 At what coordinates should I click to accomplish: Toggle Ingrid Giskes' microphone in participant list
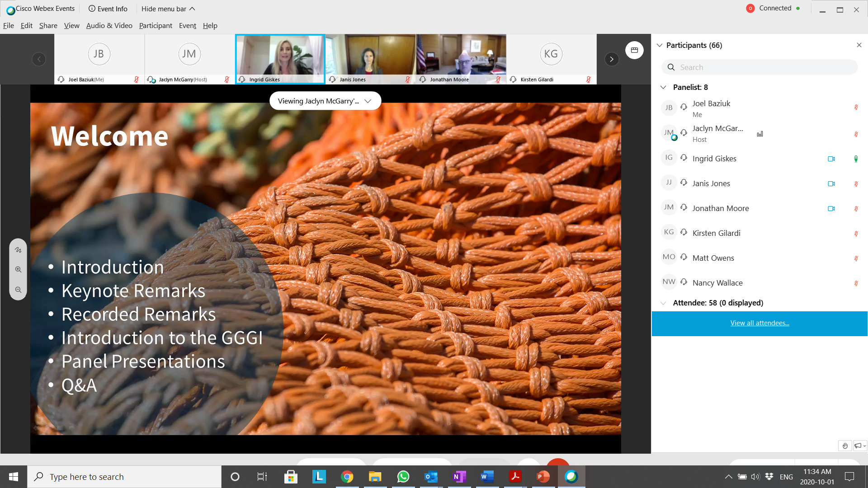coord(855,159)
